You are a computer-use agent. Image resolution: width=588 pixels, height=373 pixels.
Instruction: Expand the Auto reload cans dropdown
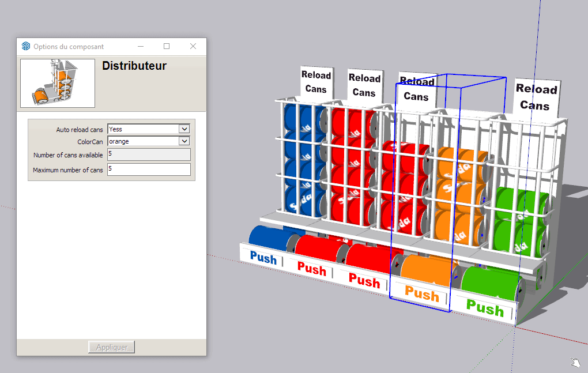(x=184, y=129)
